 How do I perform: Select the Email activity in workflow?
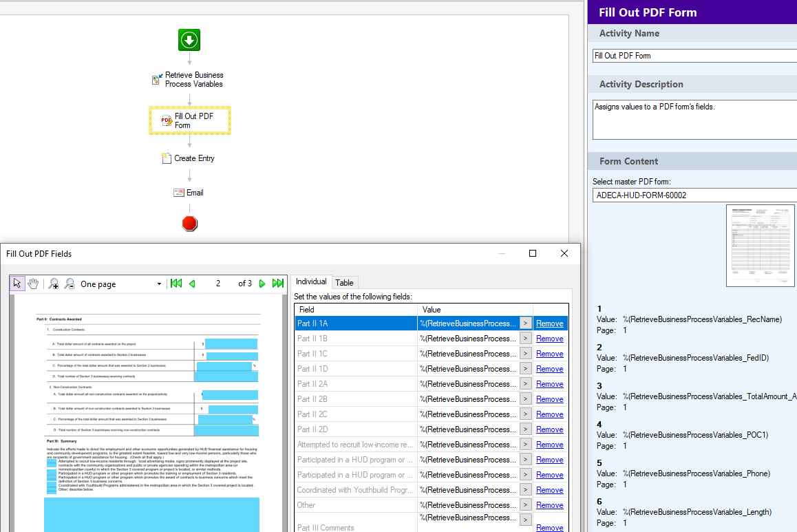[189, 193]
